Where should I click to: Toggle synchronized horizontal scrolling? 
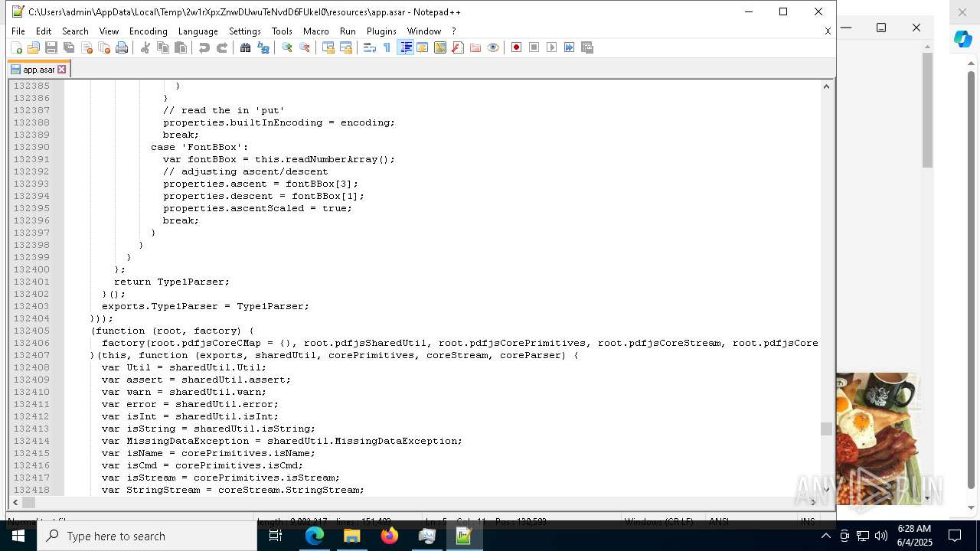coord(346,47)
